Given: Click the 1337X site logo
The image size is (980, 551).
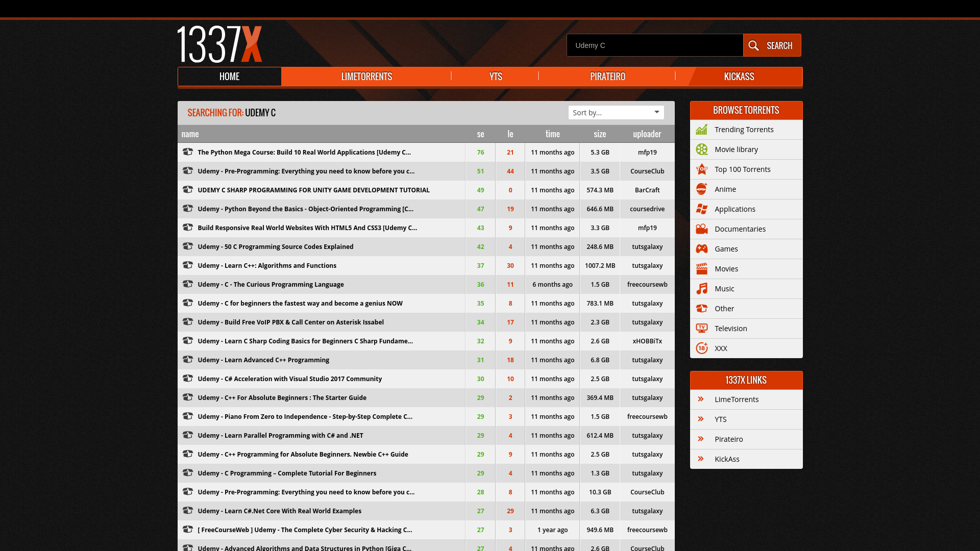Looking at the screenshot, I should [219, 44].
